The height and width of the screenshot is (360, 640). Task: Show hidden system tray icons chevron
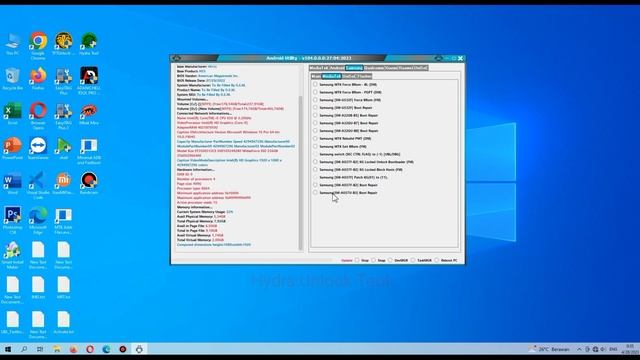point(579,349)
